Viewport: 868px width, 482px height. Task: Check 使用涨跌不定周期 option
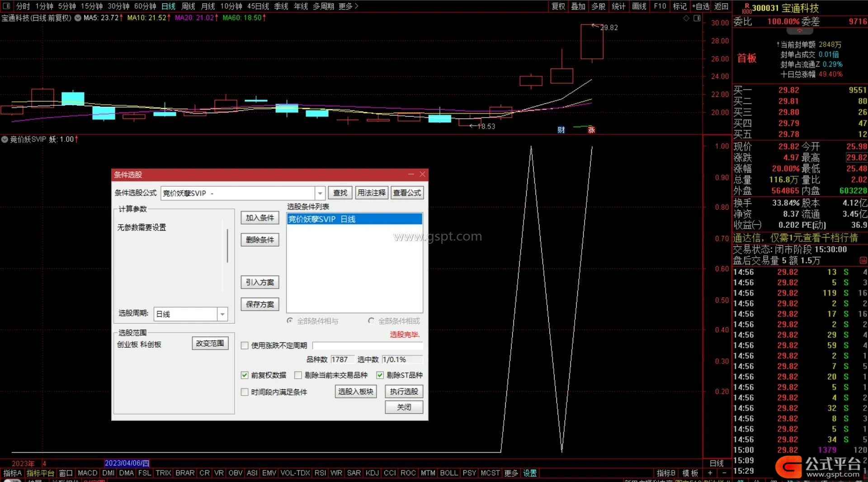pyautogui.click(x=245, y=345)
